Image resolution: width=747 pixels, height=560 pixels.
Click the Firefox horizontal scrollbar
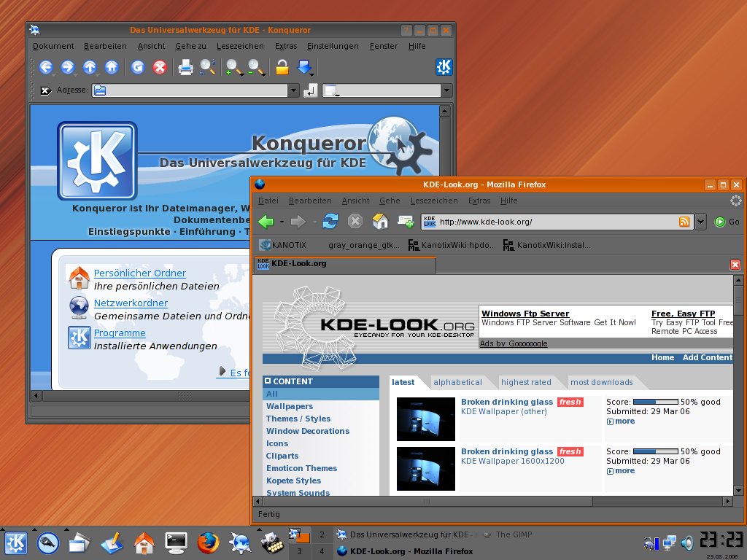tap(427, 501)
